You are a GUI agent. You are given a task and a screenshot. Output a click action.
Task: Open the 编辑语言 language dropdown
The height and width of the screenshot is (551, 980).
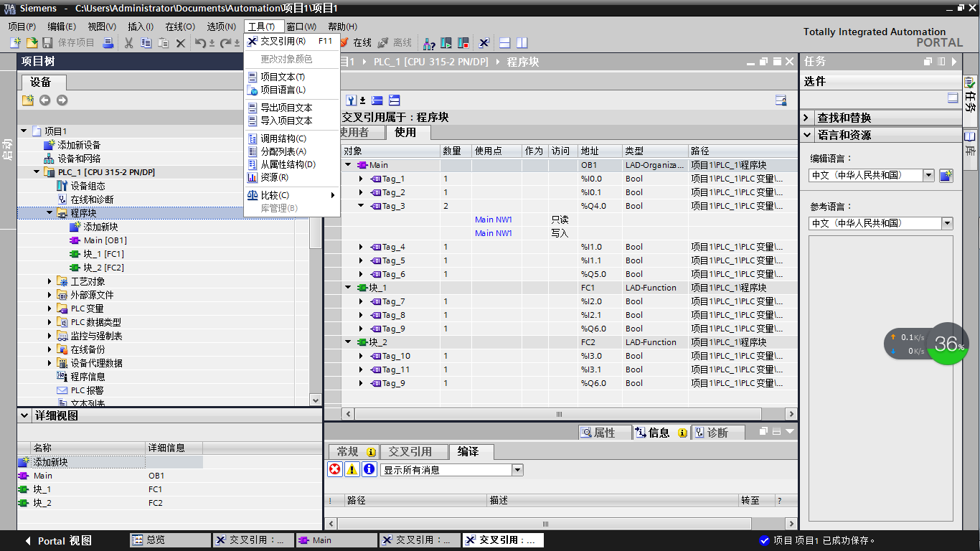point(928,175)
